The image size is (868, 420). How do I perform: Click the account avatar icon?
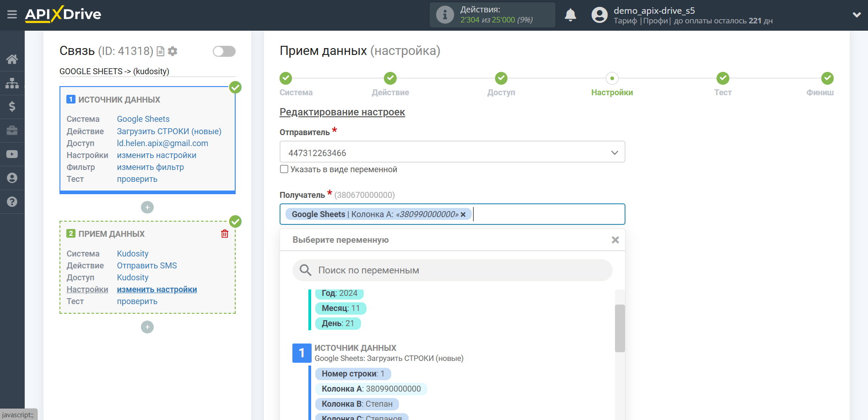[x=599, y=15]
